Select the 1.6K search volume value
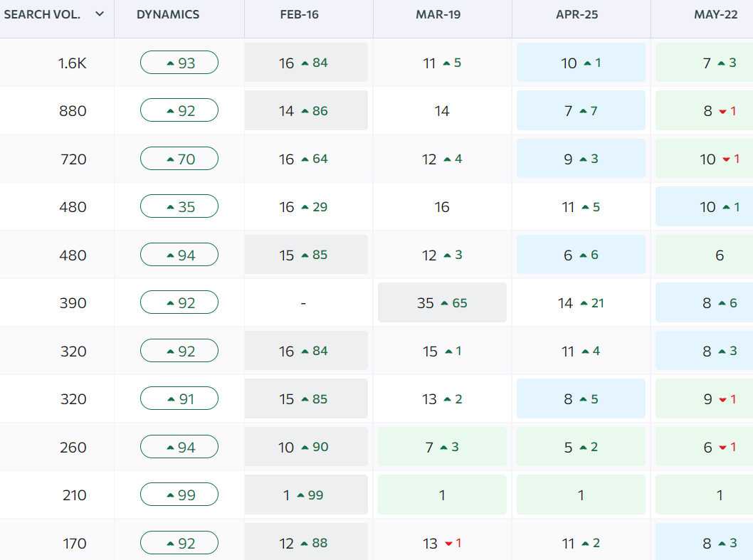The image size is (753, 560). [x=73, y=63]
